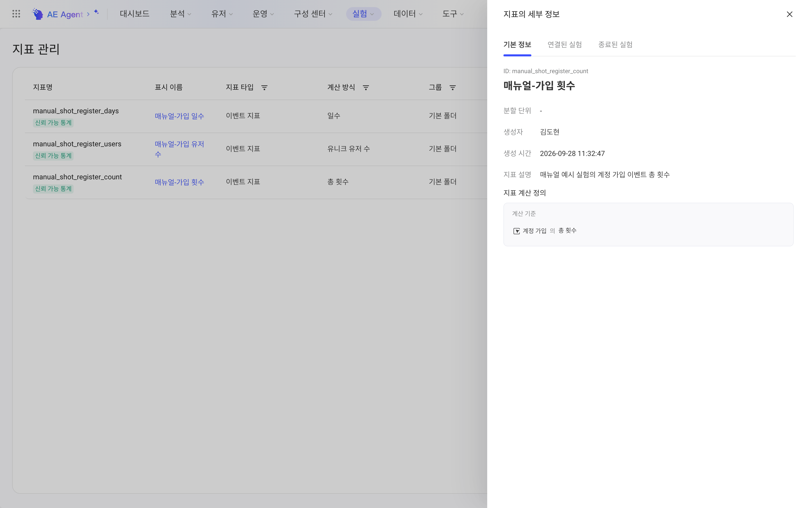Viewport: 812px width, 508px height.
Task: Click the sparkle icon beside AE Agent
Action: point(96,12)
